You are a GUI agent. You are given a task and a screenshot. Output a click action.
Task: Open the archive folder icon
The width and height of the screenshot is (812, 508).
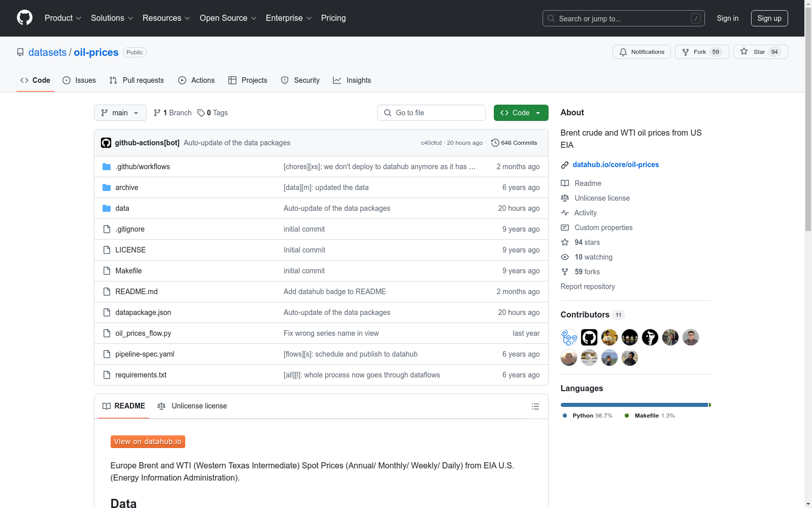(107, 187)
